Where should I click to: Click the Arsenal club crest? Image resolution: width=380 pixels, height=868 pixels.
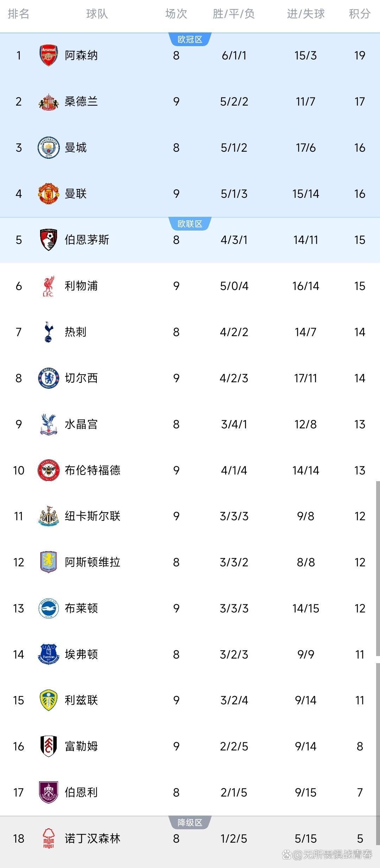tap(49, 55)
